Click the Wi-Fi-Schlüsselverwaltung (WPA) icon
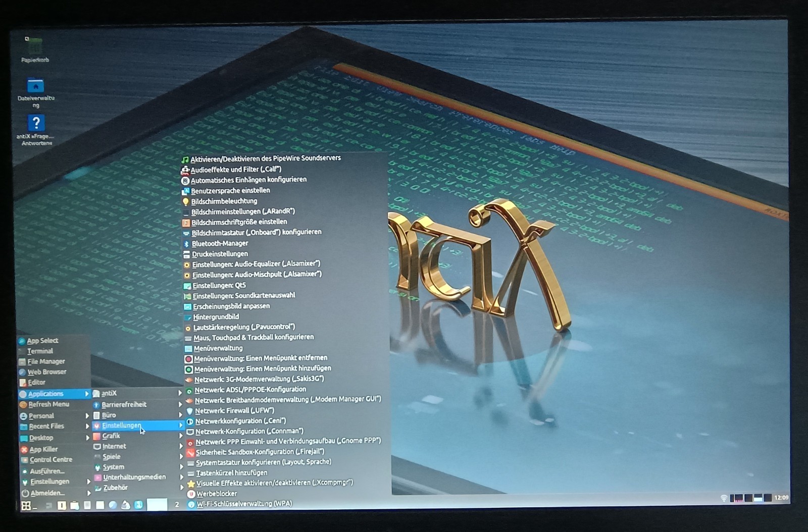The image size is (808, 532). pos(191,504)
